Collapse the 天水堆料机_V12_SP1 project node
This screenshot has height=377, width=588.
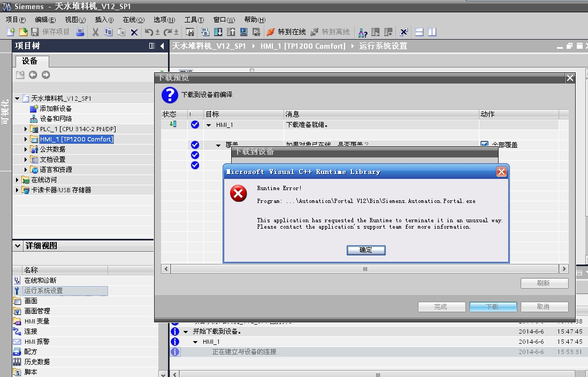point(17,99)
